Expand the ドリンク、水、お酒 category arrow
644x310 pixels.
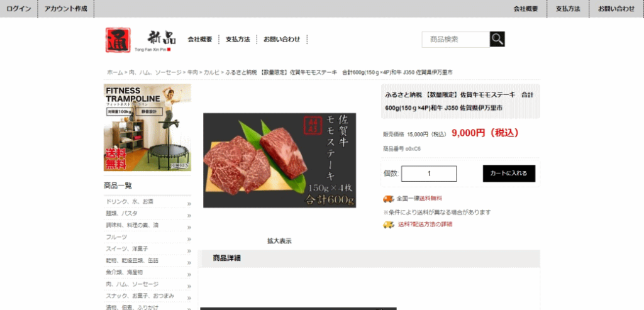tap(189, 204)
